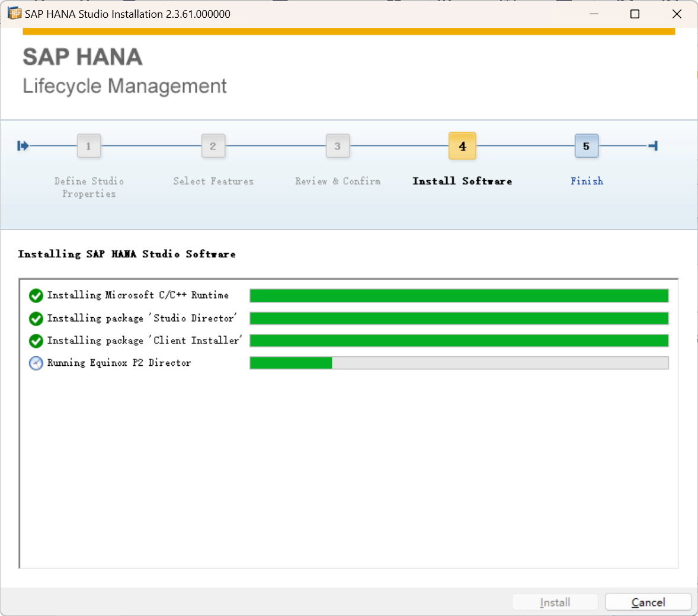Image resolution: width=698 pixels, height=616 pixels.
Task: Click the 'SAP HANA' header title
Action: (x=83, y=57)
